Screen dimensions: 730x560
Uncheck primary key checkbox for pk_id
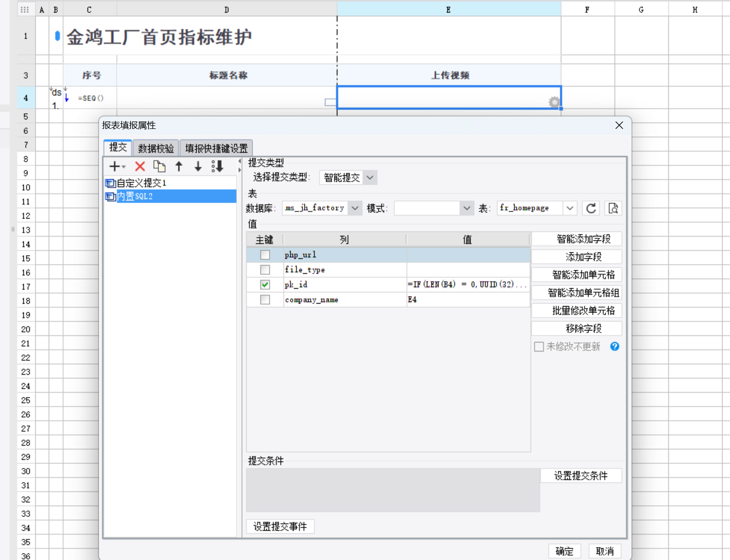(265, 285)
